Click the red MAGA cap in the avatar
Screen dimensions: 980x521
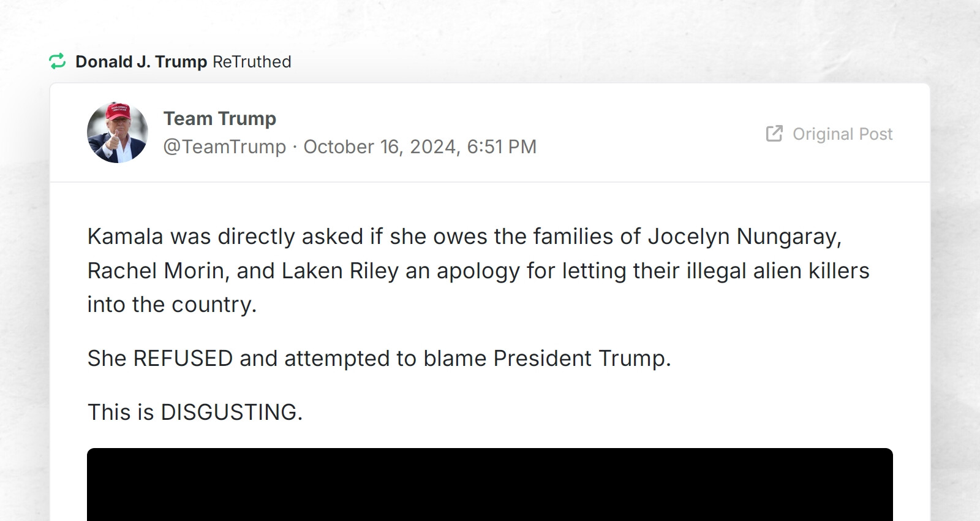(118, 112)
